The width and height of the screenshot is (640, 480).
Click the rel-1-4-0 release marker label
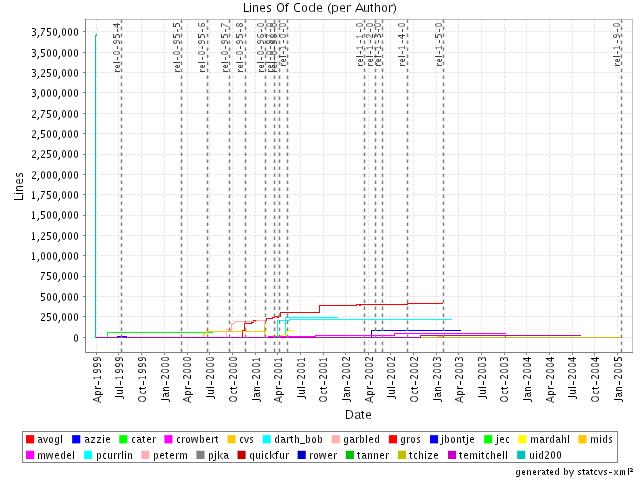[x=403, y=45]
